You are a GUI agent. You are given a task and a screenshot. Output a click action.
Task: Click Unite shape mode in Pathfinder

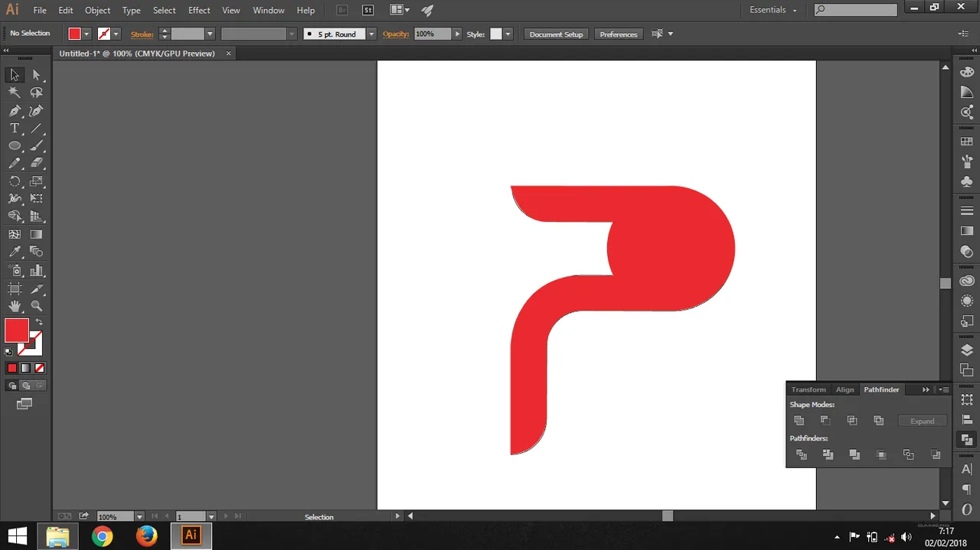tap(799, 421)
